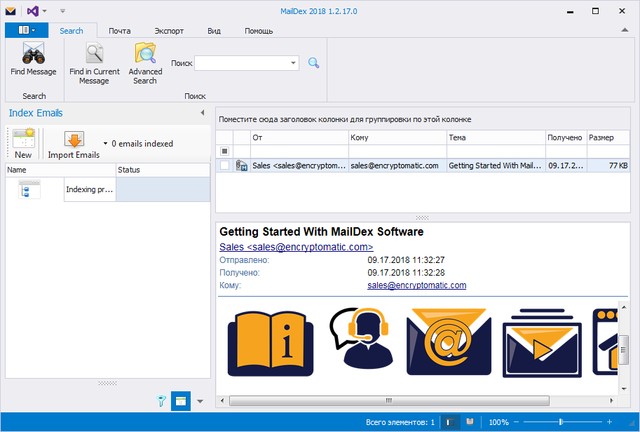Open Find in Current Message tool

point(94,54)
